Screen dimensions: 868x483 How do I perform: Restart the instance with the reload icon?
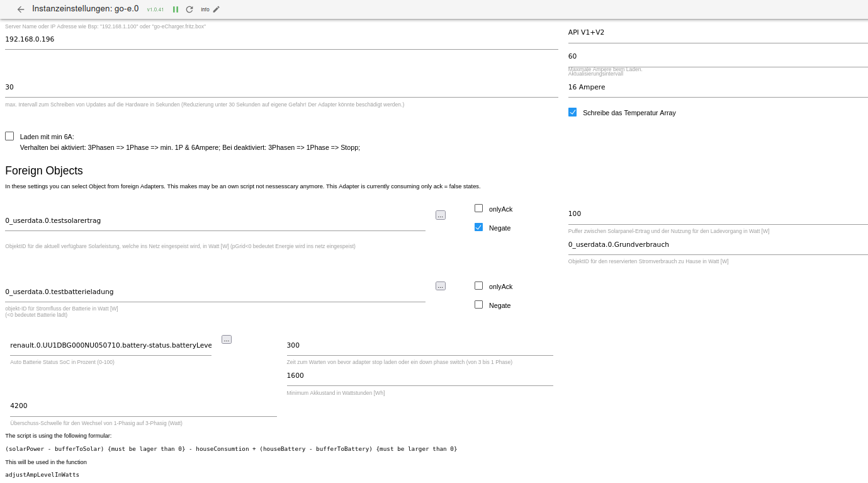(x=189, y=9)
